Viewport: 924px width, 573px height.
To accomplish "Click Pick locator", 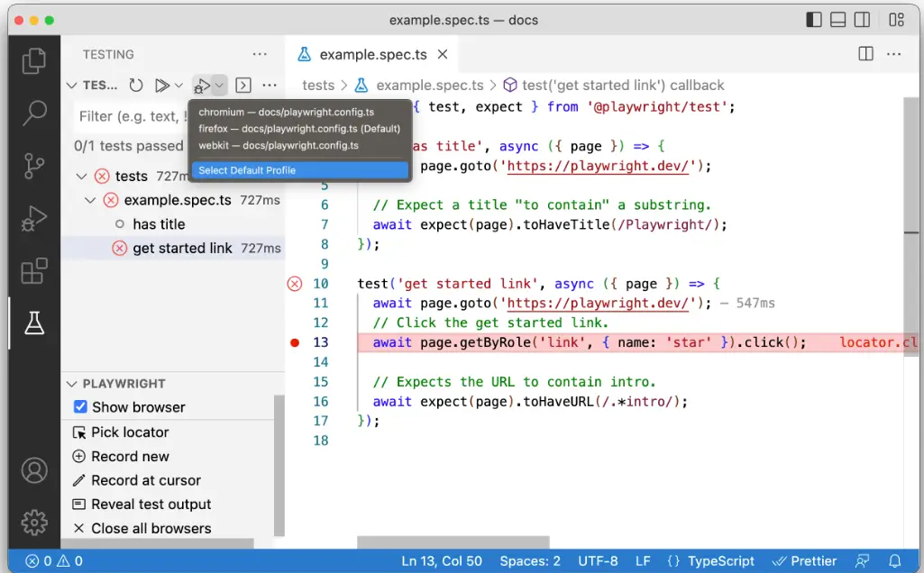I will (130, 432).
